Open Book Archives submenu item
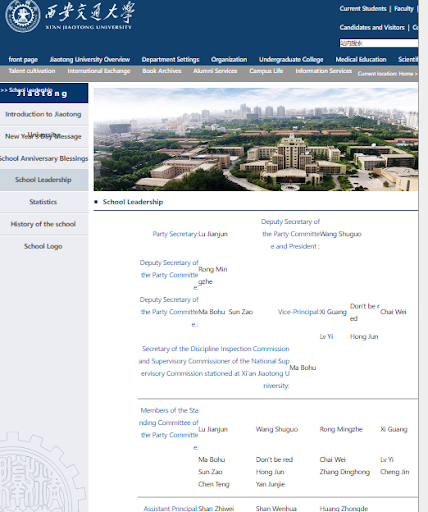 162,71
